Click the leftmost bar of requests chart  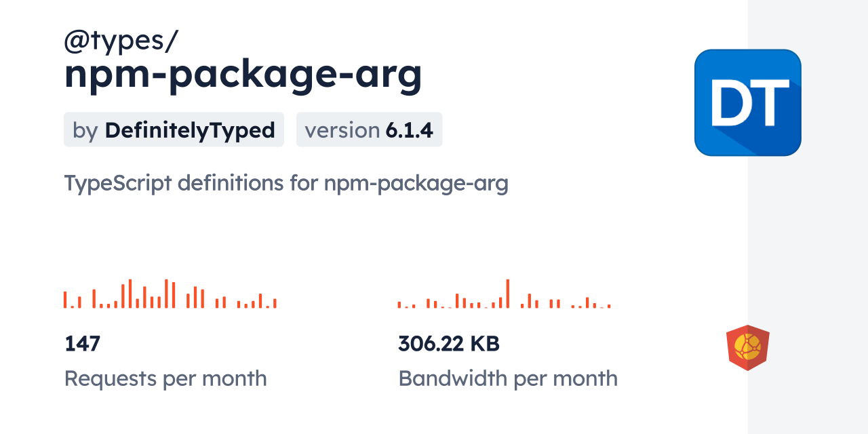click(65, 300)
